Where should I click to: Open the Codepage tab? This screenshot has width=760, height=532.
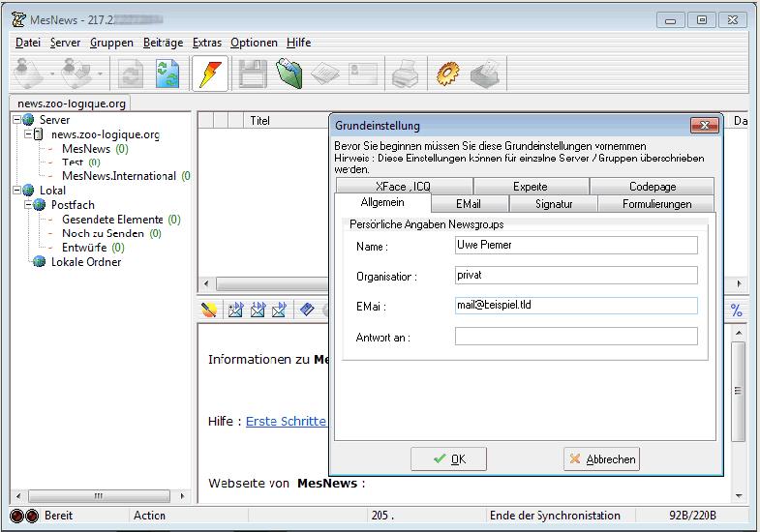pos(652,187)
